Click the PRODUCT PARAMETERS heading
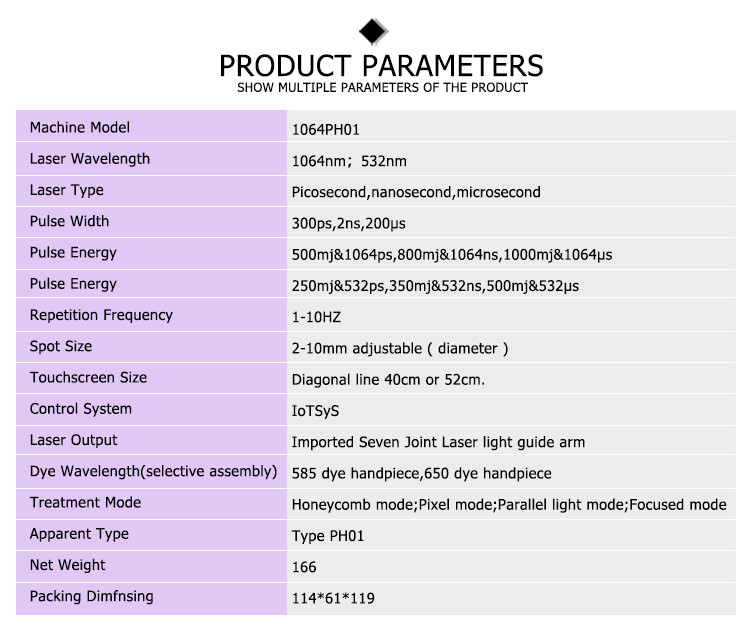The width and height of the screenshot is (750, 625). (381, 66)
